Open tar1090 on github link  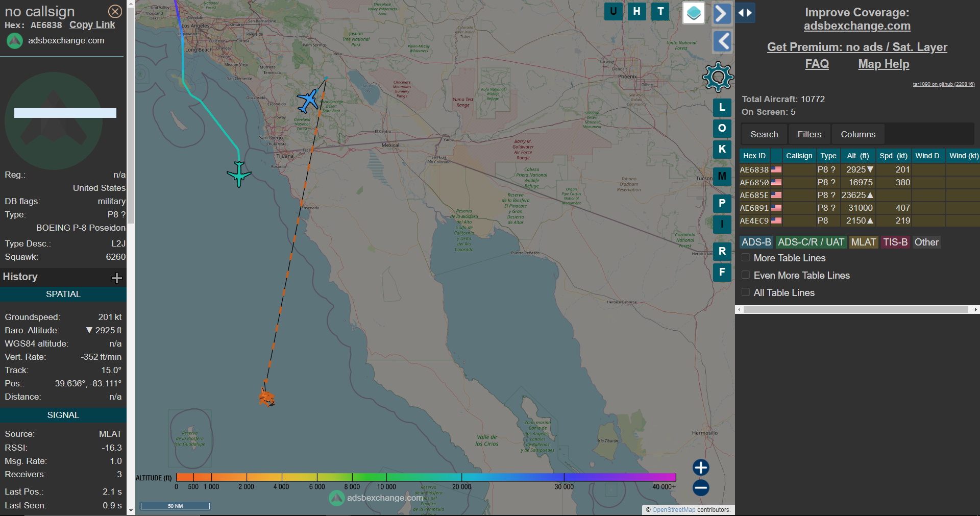944,84
